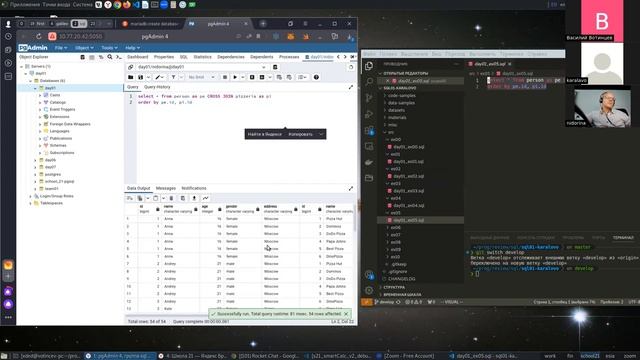Select day01 database in Object Explorer
The height and width of the screenshot is (360, 640).
50,88
